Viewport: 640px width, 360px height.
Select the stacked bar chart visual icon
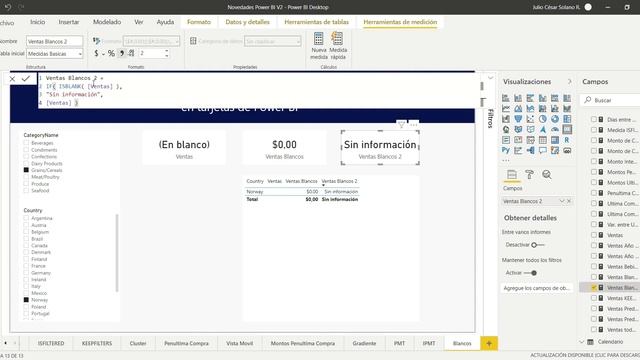506,98
